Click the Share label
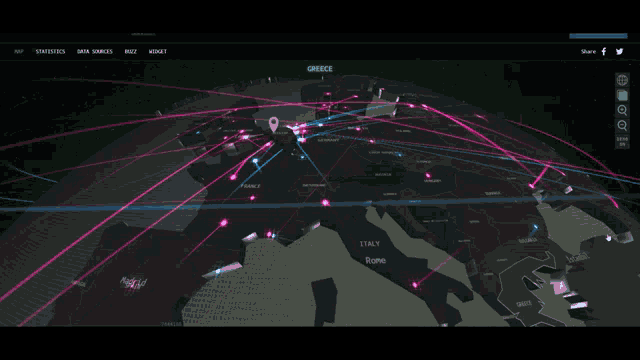Viewport: 640px width, 360px height. (588, 51)
